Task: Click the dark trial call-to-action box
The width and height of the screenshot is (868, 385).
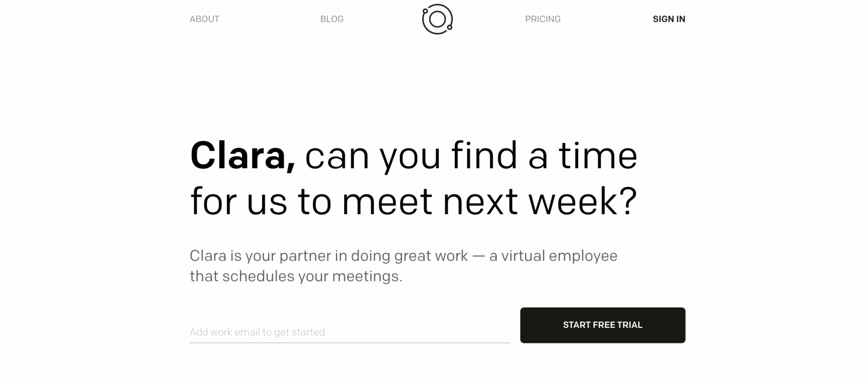Action: pos(602,325)
